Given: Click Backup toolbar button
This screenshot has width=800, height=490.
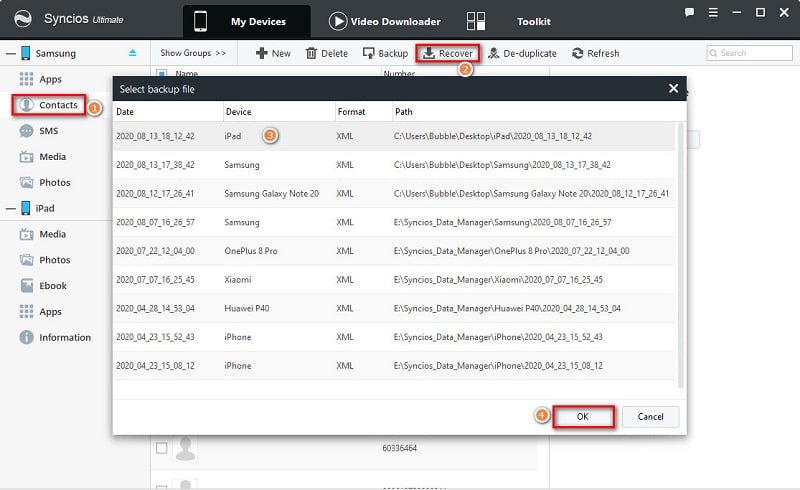Looking at the screenshot, I should [385, 53].
